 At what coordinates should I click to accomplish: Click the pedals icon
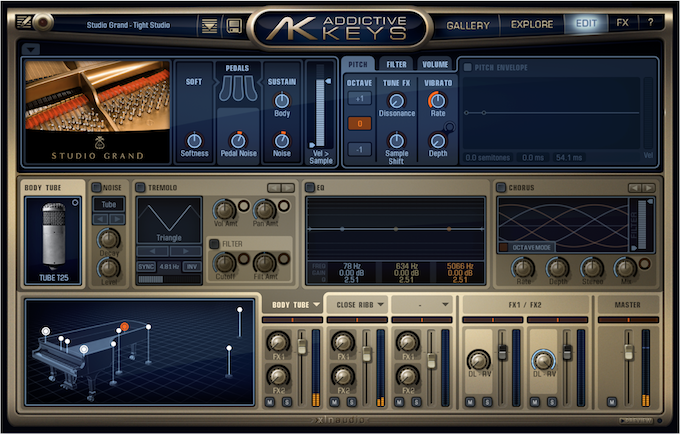(x=238, y=89)
